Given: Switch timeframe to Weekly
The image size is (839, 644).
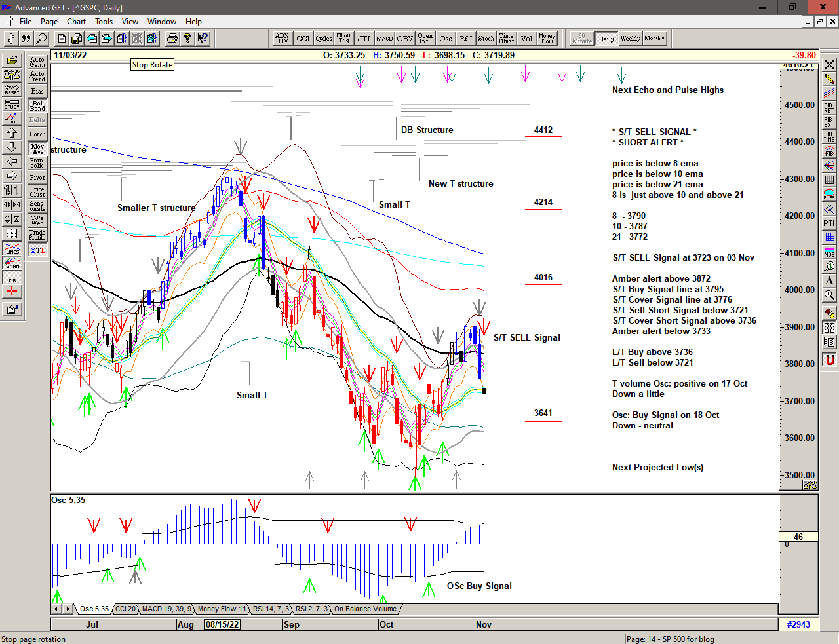Looking at the screenshot, I should coord(630,39).
